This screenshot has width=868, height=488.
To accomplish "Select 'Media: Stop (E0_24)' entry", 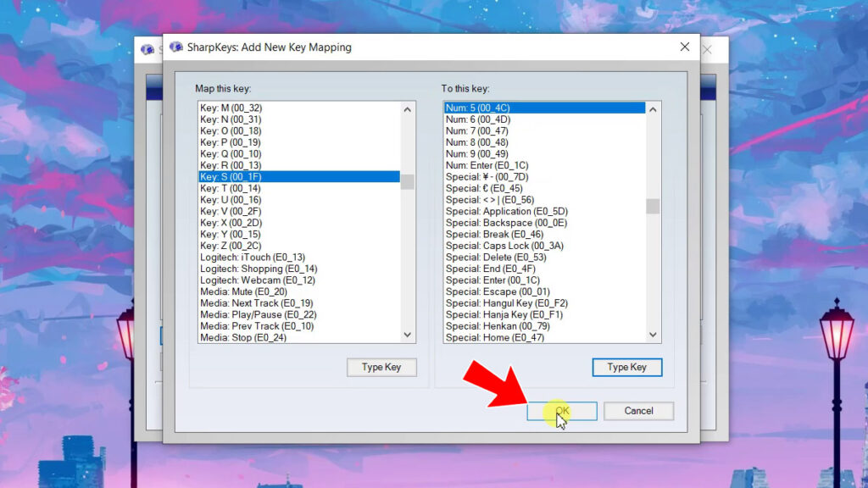I will 299,337.
